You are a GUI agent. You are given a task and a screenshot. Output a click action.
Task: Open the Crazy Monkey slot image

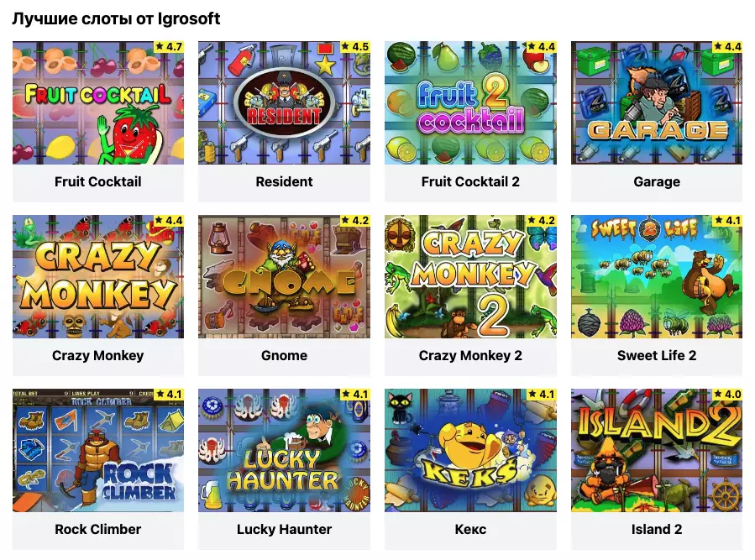(x=97, y=276)
